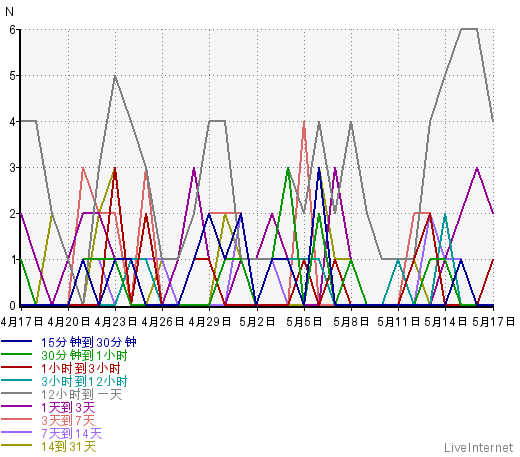Click the gray legend line swatch

(x=17, y=393)
